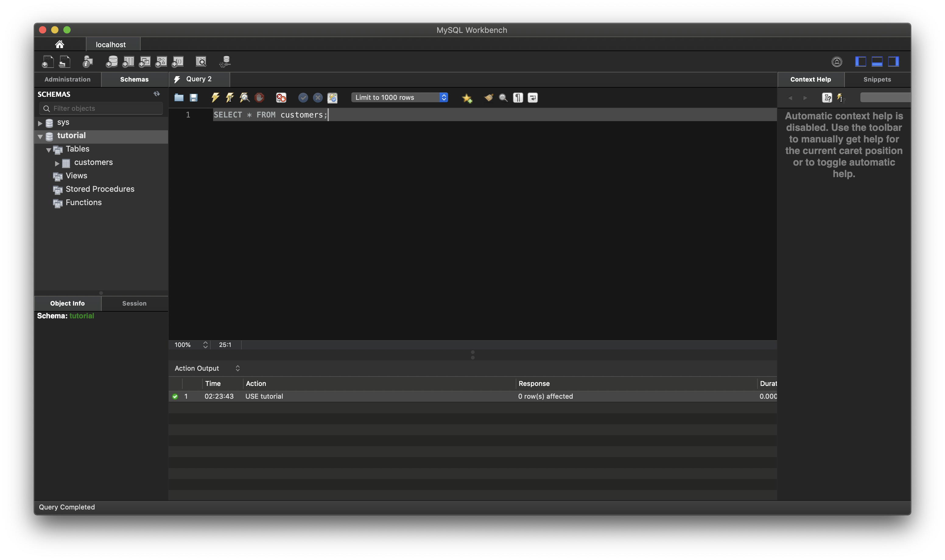Toggle invisible characters display
This screenshot has width=945, height=560.
click(x=518, y=98)
